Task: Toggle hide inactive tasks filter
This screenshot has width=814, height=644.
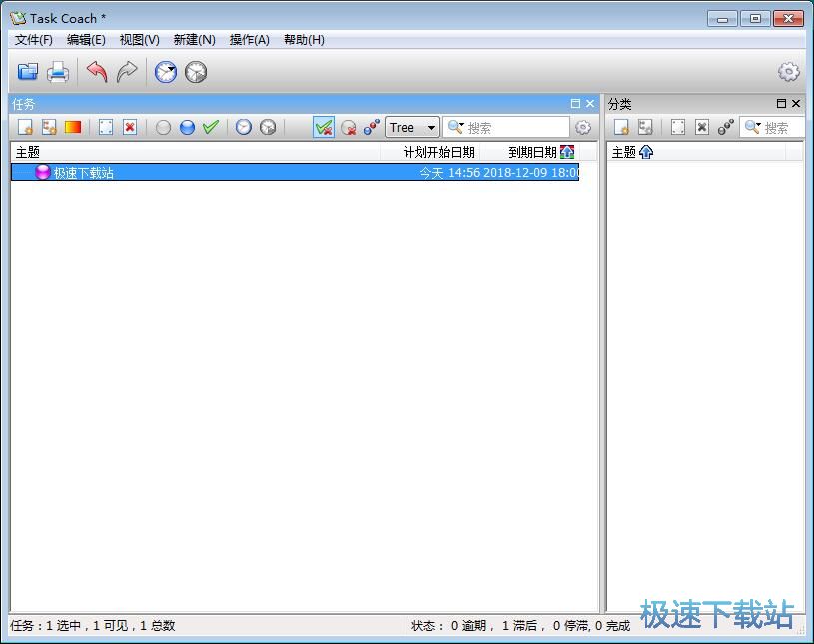Action: tap(348, 127)
